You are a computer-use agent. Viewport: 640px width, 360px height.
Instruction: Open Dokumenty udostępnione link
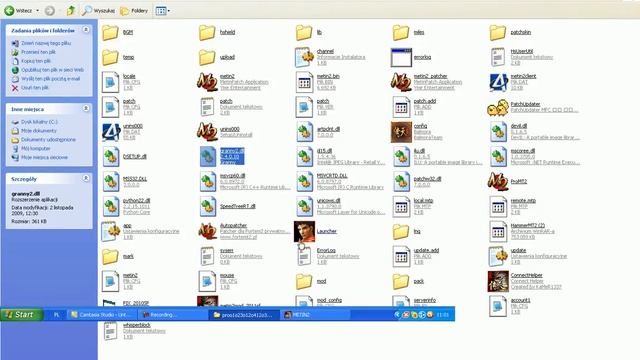coord(48,140)
